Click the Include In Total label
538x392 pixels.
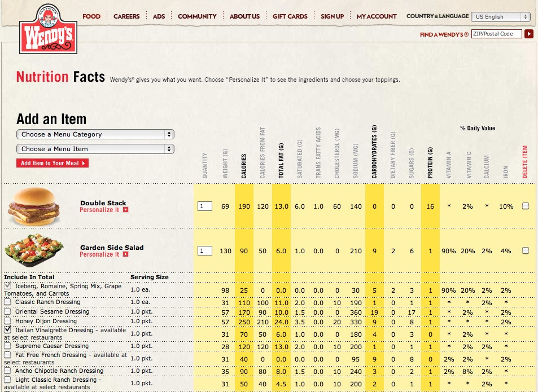tap(29, 277)
